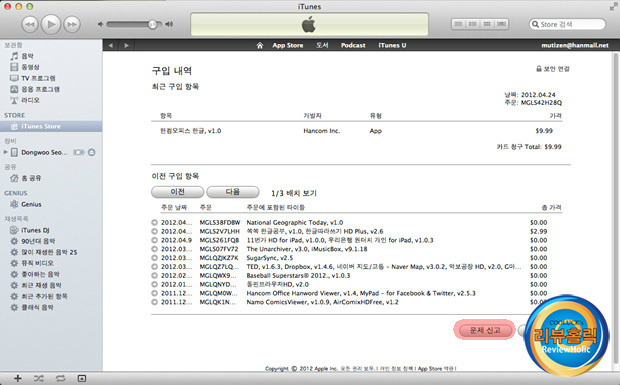Eject the Dongwoo Seo device
The height and width of the screenshot is (385, 620).
click(x=92, y=152)
